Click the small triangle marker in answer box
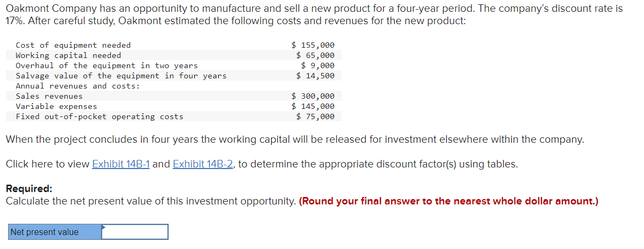Screen dimensions: 644x249 pyautogui.click(x=104, y=226)
